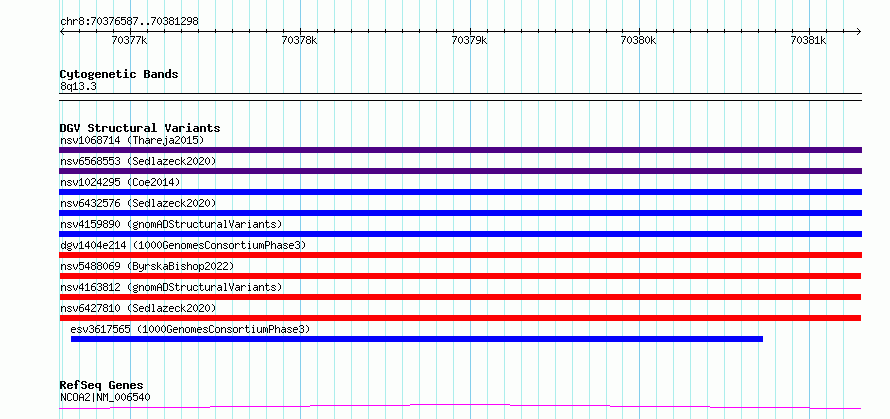Click label nsv5488069 (ByrskaBishop2022)
This screenshot has height=419, width=890.
click(147, 266)
